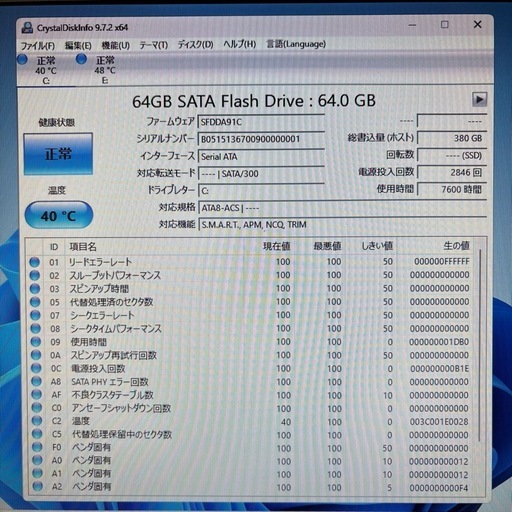The image size is (512, 512).
Task: Click the status icon for 代替処理保留中のセクタ数
Action: click(x=37, y=434)
